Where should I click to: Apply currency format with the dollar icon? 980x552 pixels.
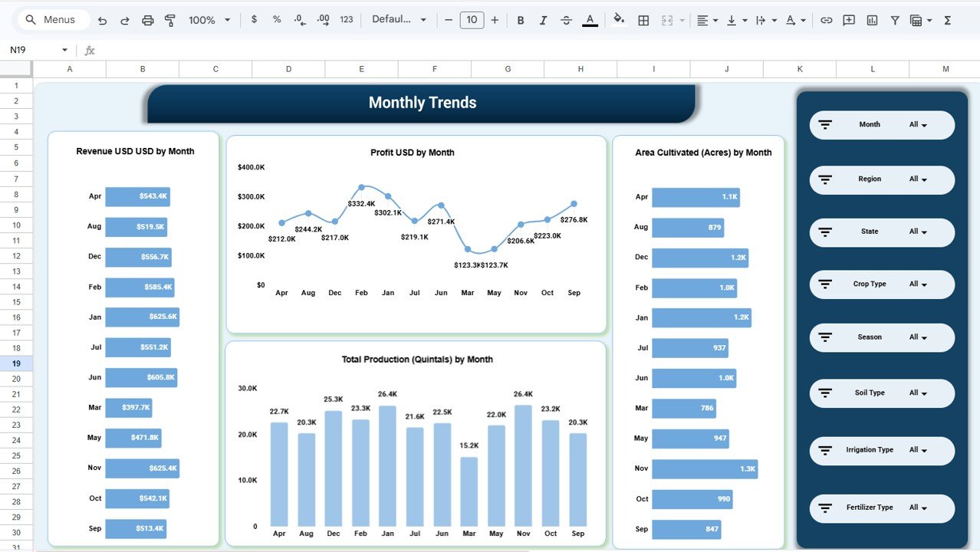(x=254, y=19)
